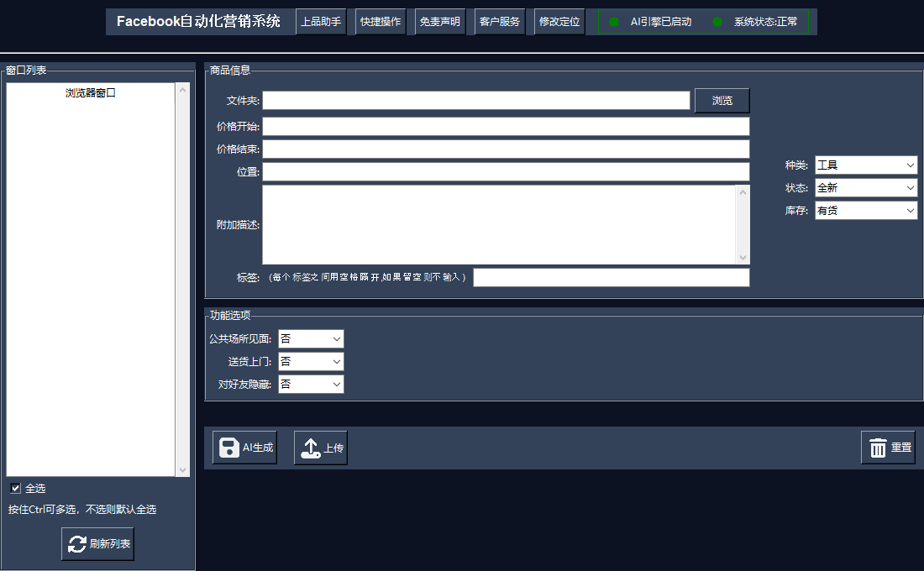Switch to the 上品助手 tab
The width and height of the screenshot is (924, 571).
pyautogui.click(x=320, y=22)
